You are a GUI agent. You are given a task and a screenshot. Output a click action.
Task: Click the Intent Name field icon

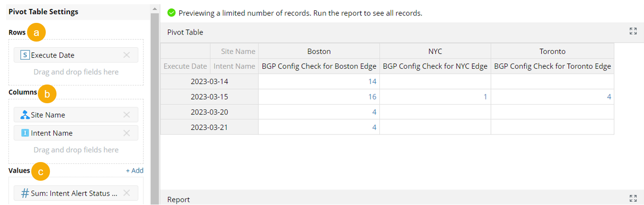tap(25, 133)
